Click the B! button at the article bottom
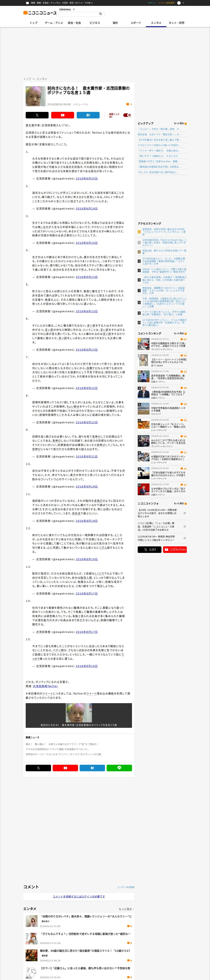Image resolution: width=210 pixels, height=980 pixels. click(x=92, y=768)
